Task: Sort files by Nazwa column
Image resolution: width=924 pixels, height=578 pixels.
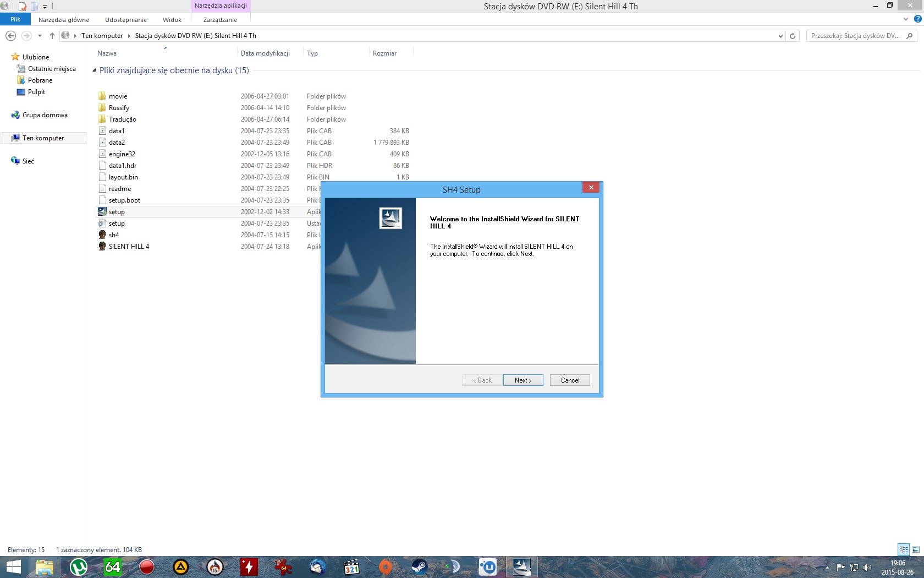Action: (107, 53)
